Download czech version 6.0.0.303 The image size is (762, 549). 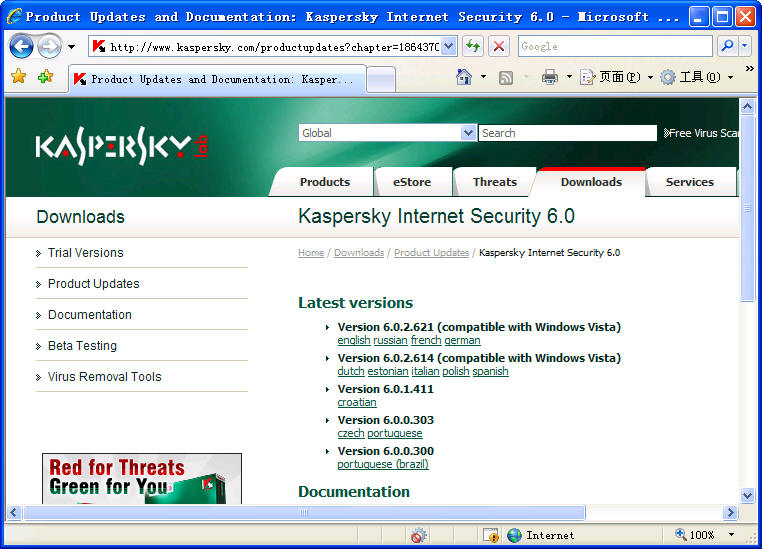[351, 433]
